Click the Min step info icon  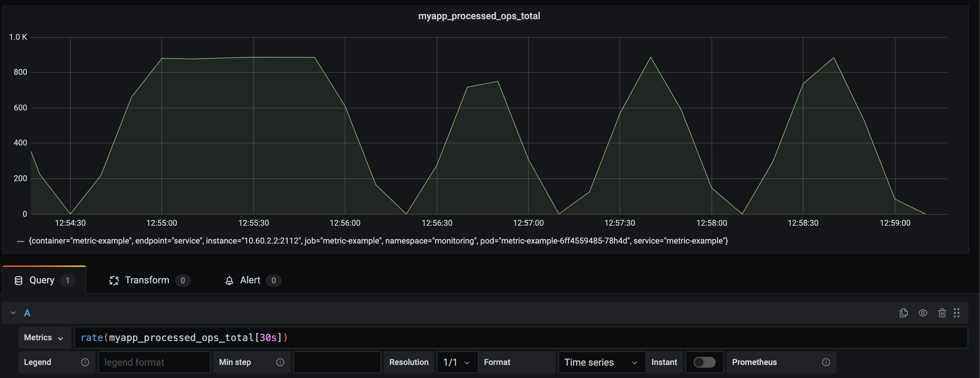click(280, 362)
